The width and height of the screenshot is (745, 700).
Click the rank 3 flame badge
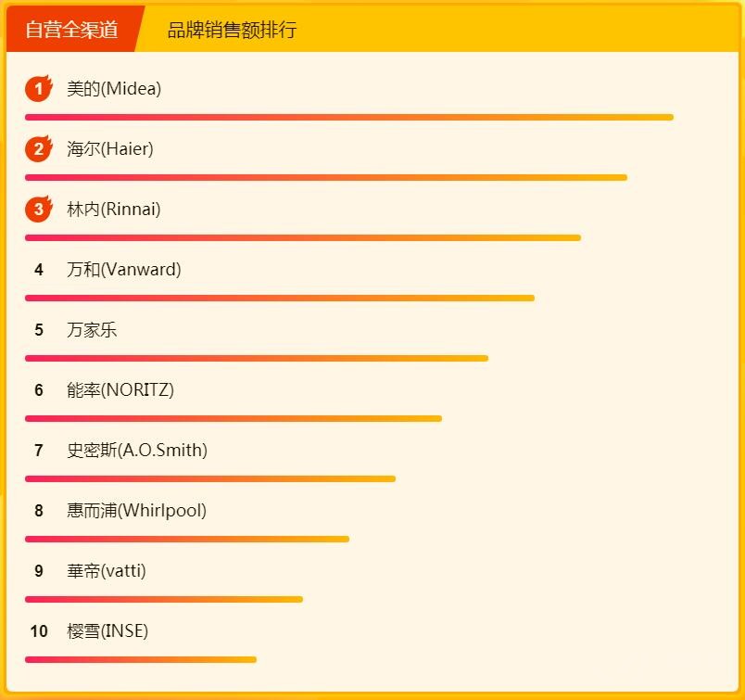(x=38, y=210)
